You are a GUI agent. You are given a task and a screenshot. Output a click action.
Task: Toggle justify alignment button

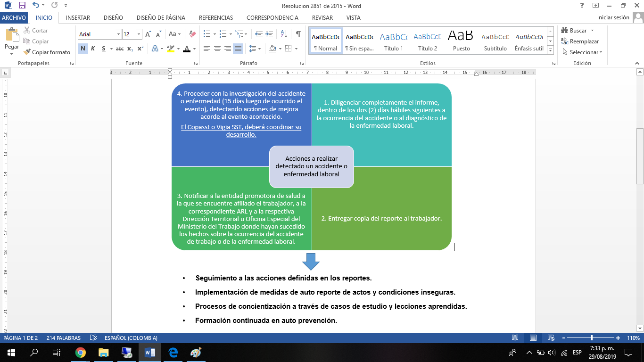pos(238,49)
